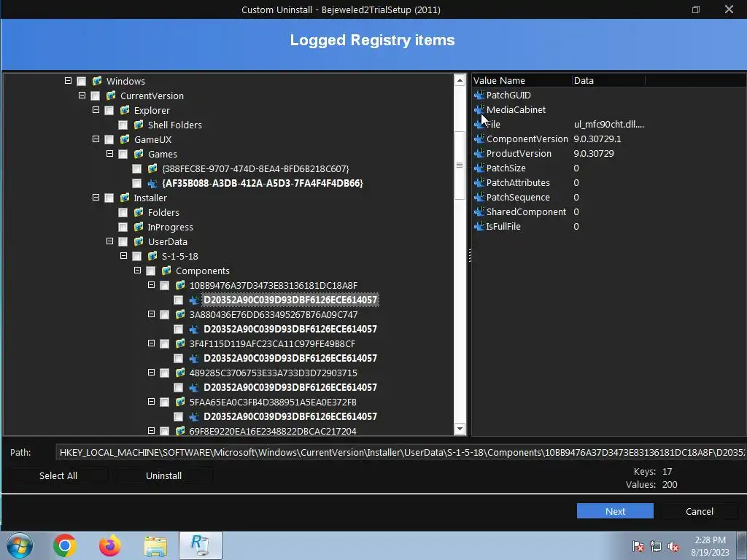
Task: Click the key icon beside InProgress
Action: point(139,227)
